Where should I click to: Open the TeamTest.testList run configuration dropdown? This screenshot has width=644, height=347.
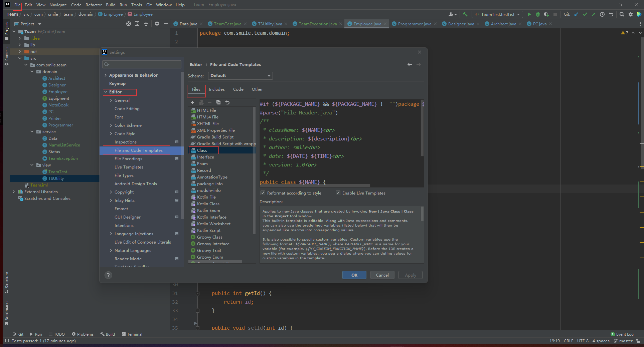pos(497,14)
